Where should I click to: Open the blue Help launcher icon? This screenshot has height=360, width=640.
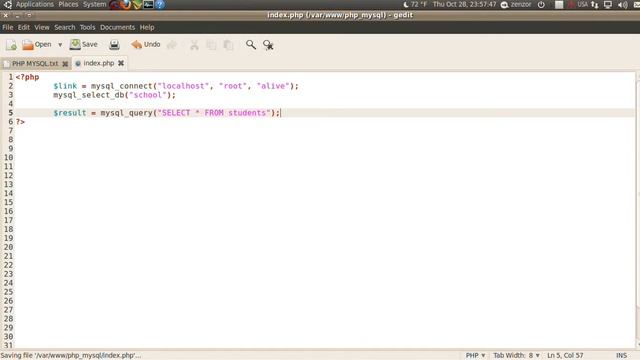click(x=160, y=4)
